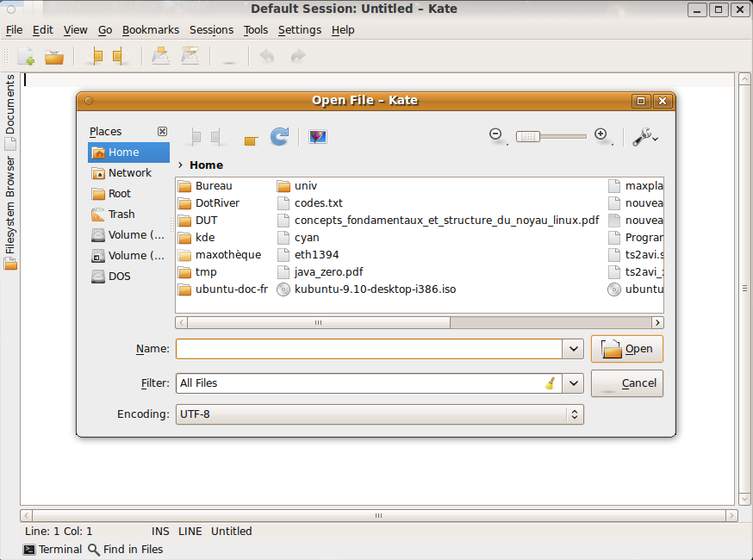Open the Bookmarks menu

[151, 30]
